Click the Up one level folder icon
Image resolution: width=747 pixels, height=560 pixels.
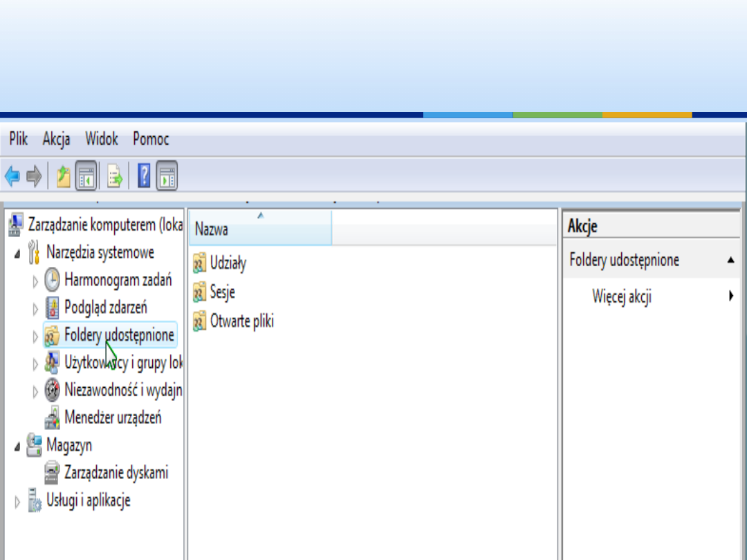(x=64, y=176)
